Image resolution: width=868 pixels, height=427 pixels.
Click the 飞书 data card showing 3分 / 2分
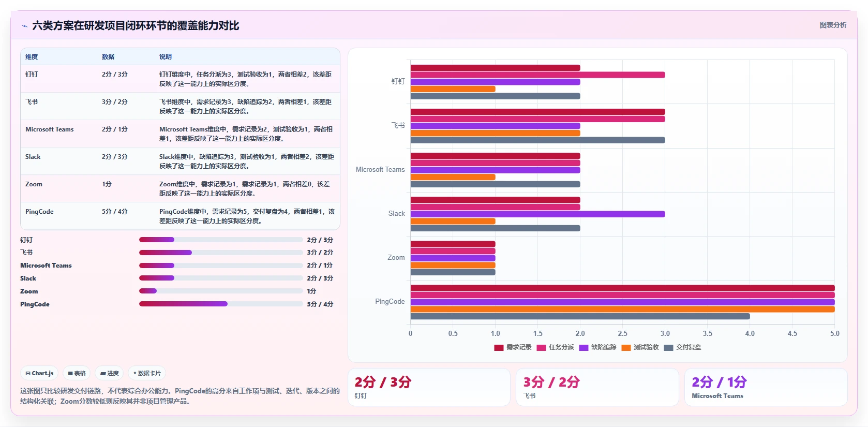(x=597, y=387)
